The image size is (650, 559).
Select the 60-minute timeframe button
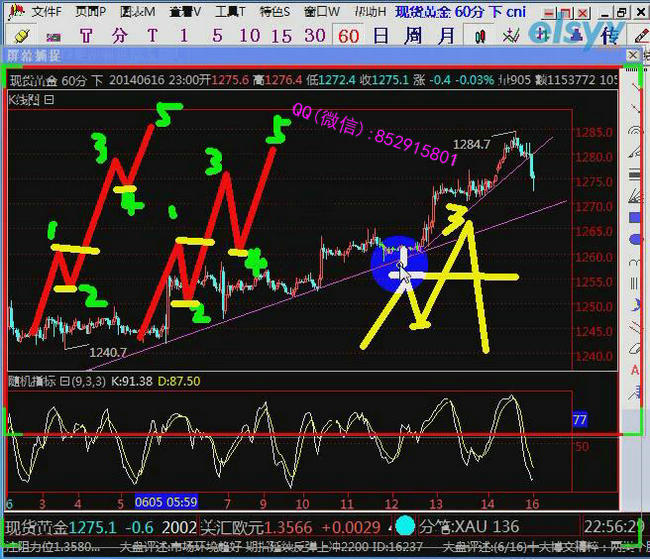click(x=348, y=35)
